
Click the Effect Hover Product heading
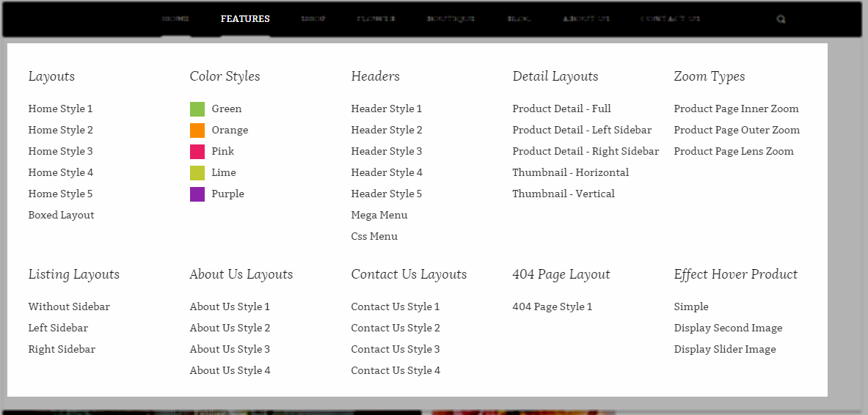[736, 274]
